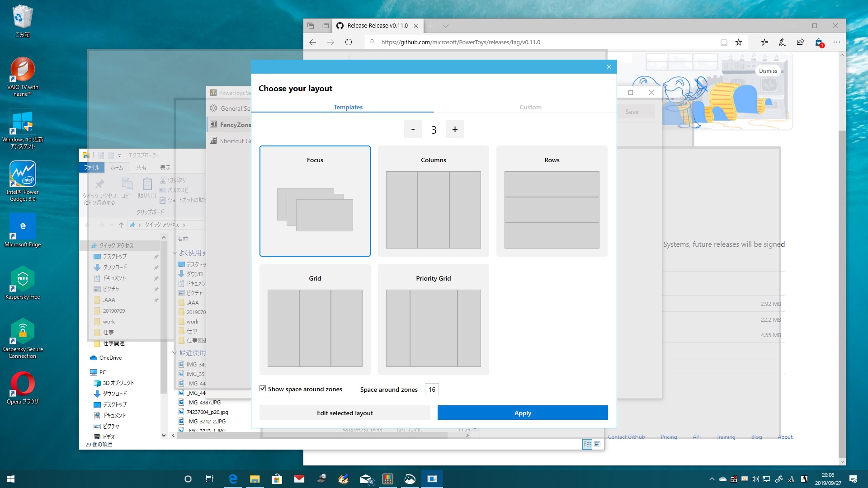Click the Add notes pen icon in Edge
Screen dimensions: 868x488
783,42
